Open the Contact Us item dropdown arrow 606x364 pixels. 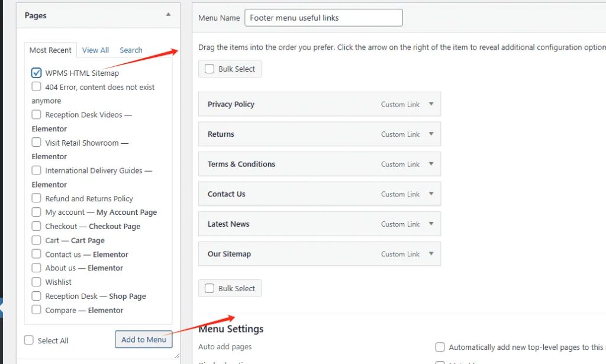tap(431, 194)
